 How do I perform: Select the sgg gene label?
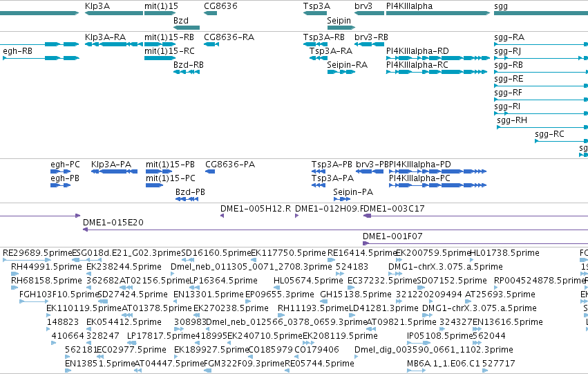tap(501, 6)
